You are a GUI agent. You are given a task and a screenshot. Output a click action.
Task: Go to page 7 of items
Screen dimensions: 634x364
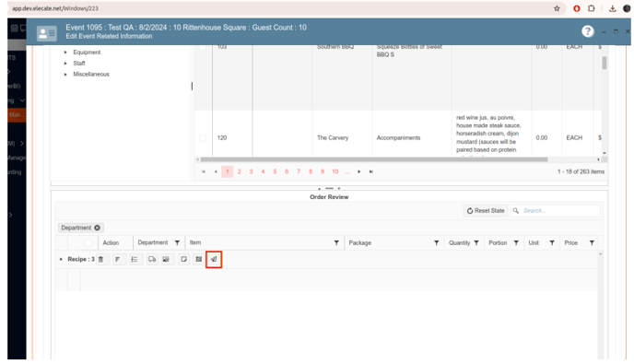(x=299, y=171)
